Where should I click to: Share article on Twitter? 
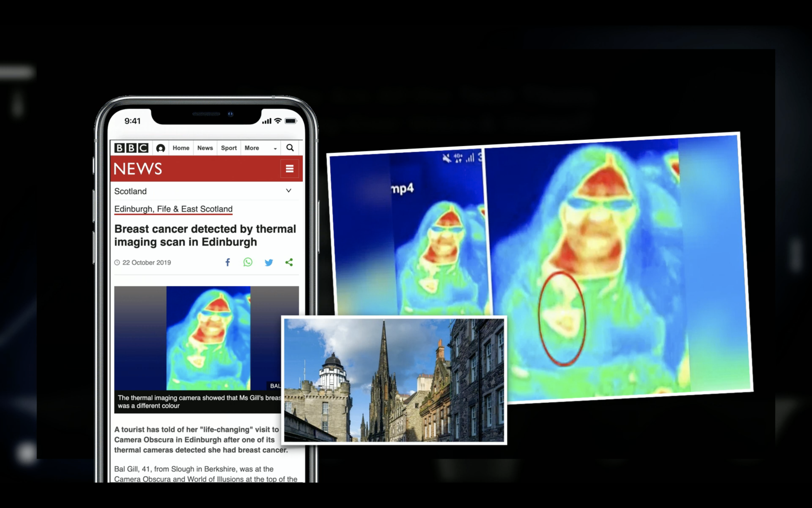[269, 262]
